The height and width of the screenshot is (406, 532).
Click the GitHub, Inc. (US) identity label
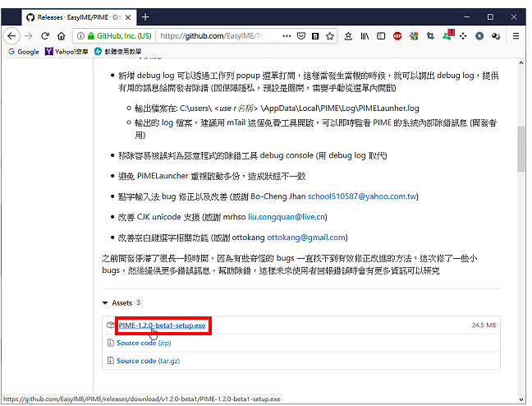[124, 36]
